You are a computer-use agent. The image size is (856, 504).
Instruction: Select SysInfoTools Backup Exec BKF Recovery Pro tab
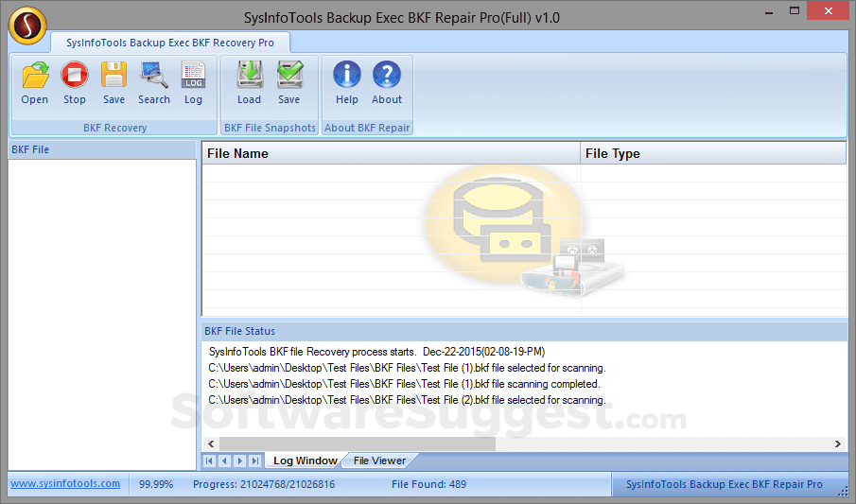(x=170, y=43)
